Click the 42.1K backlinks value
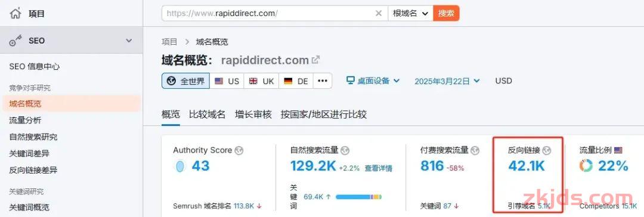 tap(527, 166)
